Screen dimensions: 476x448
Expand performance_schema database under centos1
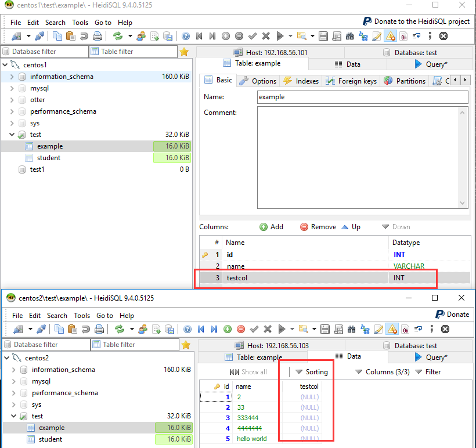point(12,111)
